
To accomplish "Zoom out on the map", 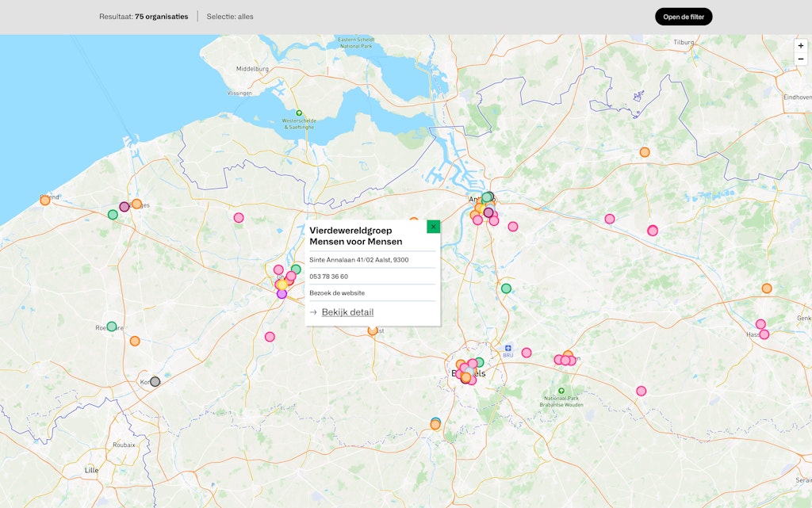I will [x=800, y=59].
